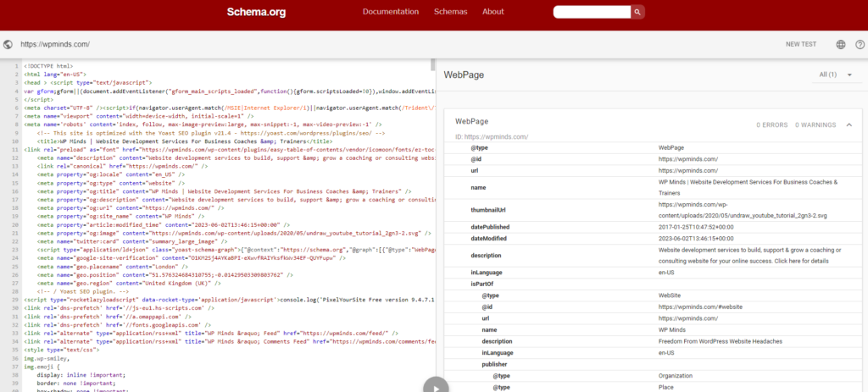Image resolution: width=868 pixels, height=392 pixels.
Task: Click the thumbnailUrl property row
Action: [652, 210]
